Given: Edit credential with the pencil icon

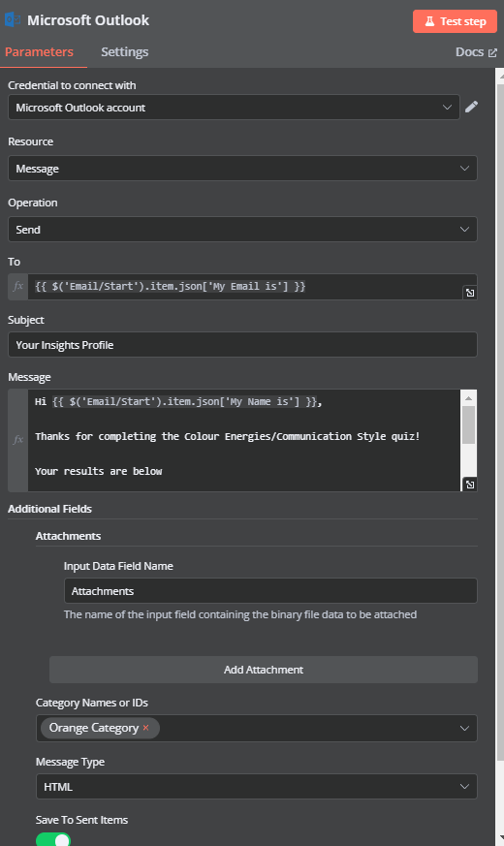Looking at the screenshot, I should click(x=471, y=107).
